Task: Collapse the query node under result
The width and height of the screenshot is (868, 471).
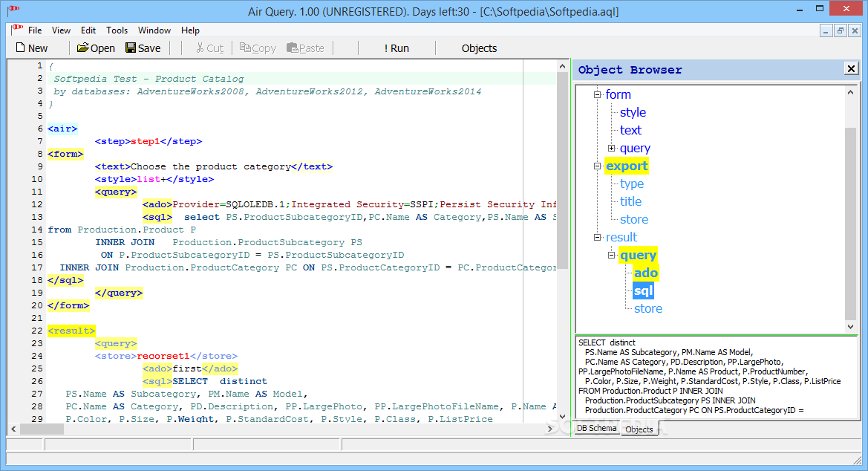Action: 611,255
